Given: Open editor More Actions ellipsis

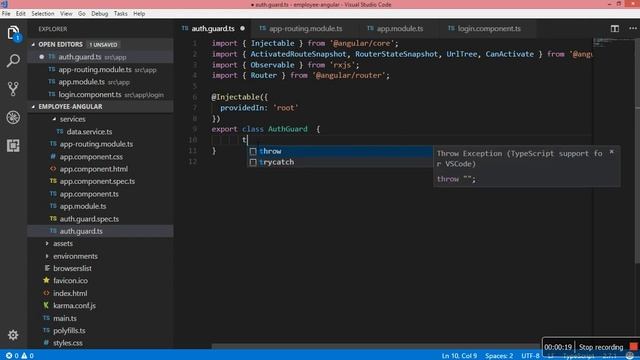Looking at the screenshot, I should click(x=633, y=29).
